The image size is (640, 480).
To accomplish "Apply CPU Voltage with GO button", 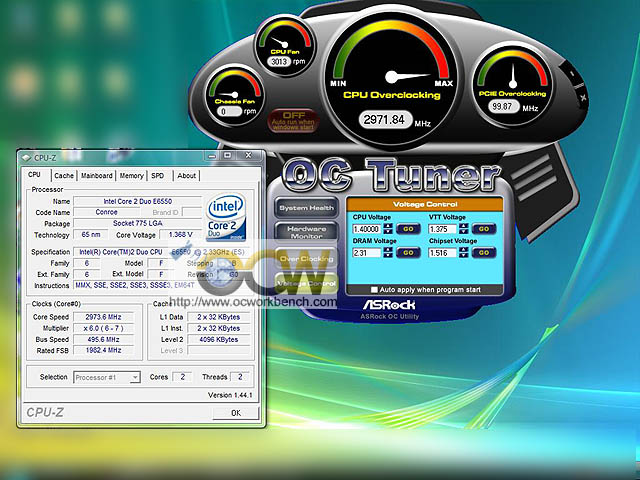I will pos(408,229).
